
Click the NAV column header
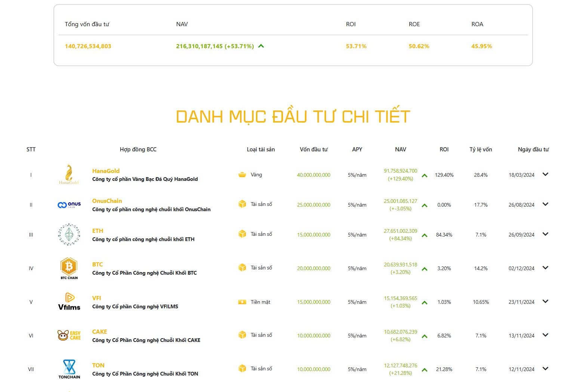[400, 149]
